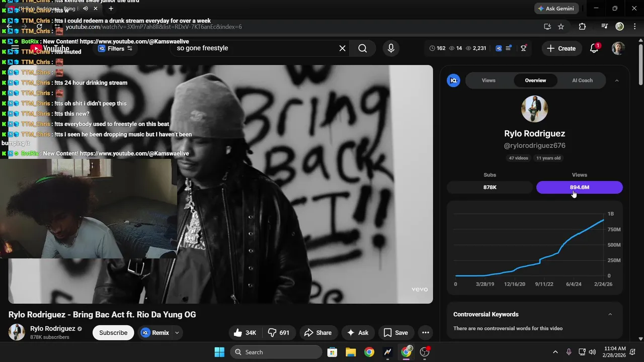Image resolution: width=644 pixels, height=362 pixels.
Task: Expand the Remix dropdown arrow
Action: pyautogui.click(x=177, y=333)
